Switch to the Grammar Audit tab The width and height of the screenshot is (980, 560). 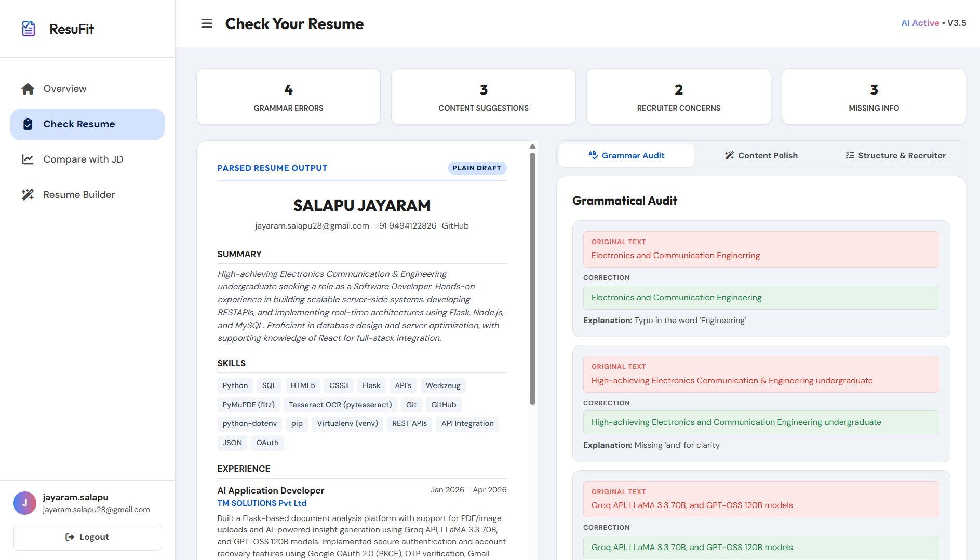point(626,155)
